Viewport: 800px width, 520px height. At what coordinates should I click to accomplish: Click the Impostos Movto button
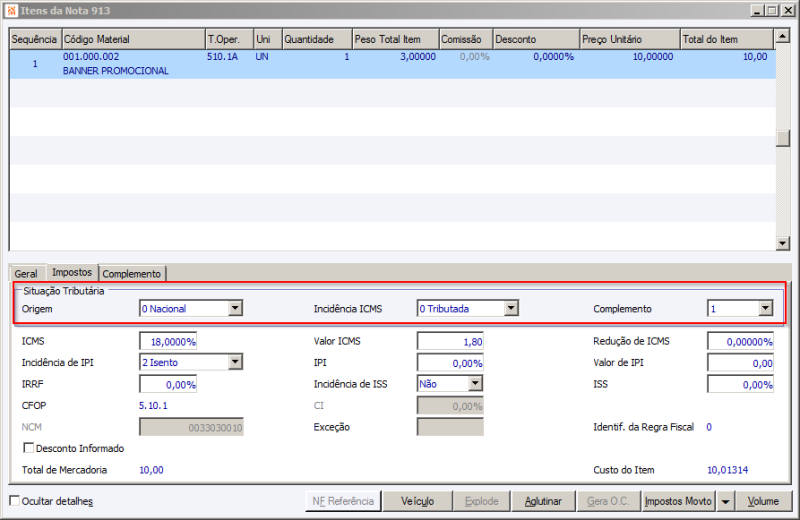tap(678, 501)
